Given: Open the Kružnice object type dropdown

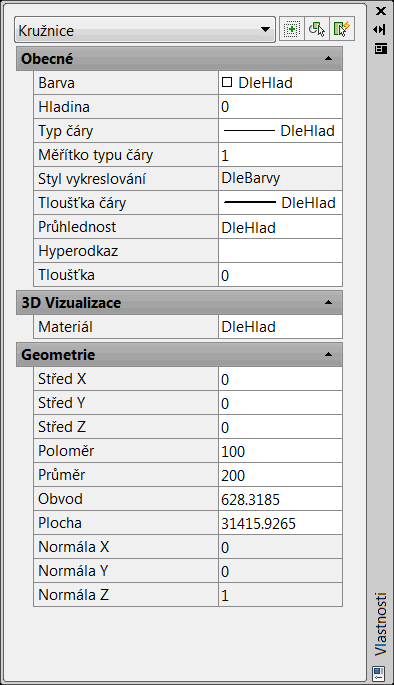Looking at the screenshot, I should [x=145, y=30].
